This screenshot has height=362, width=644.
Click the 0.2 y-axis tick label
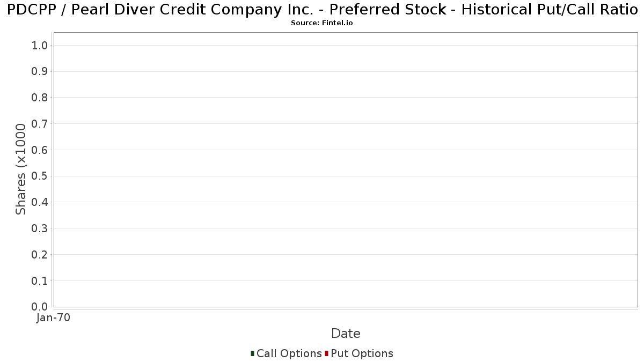coord(40,255)
